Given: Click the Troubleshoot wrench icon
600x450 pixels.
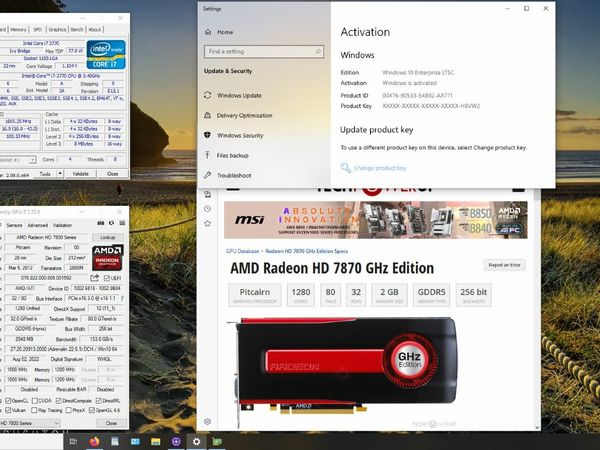Looking at the screenshot, I should (x=207, y=175).
